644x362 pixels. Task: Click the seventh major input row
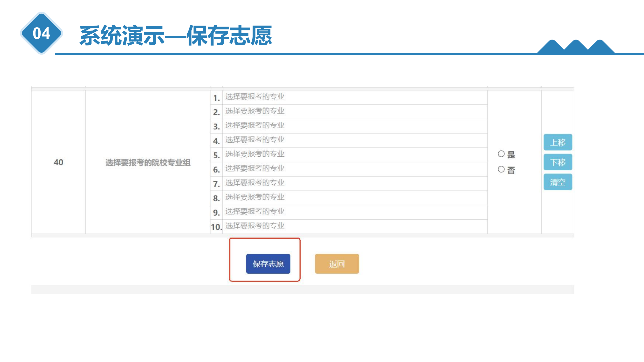click(350, 183)
